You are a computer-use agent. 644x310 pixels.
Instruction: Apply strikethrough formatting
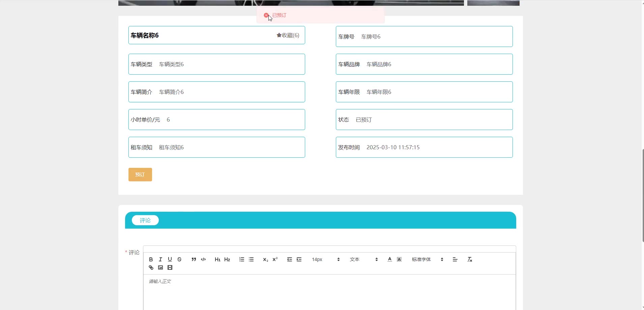coord(179,259)
